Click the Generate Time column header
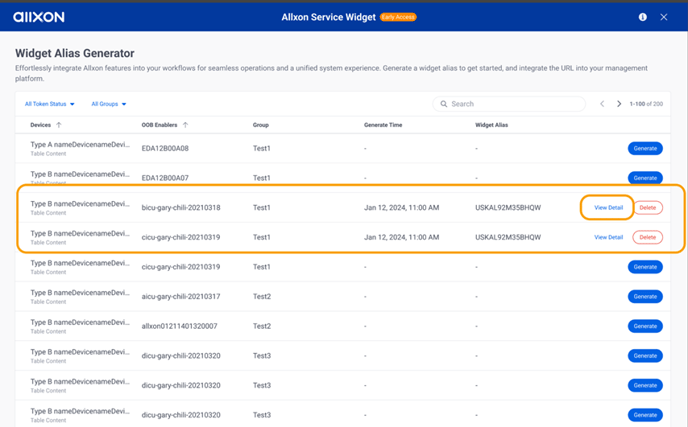Viewport: 688px width, 427px height. (x=383, y=125)
